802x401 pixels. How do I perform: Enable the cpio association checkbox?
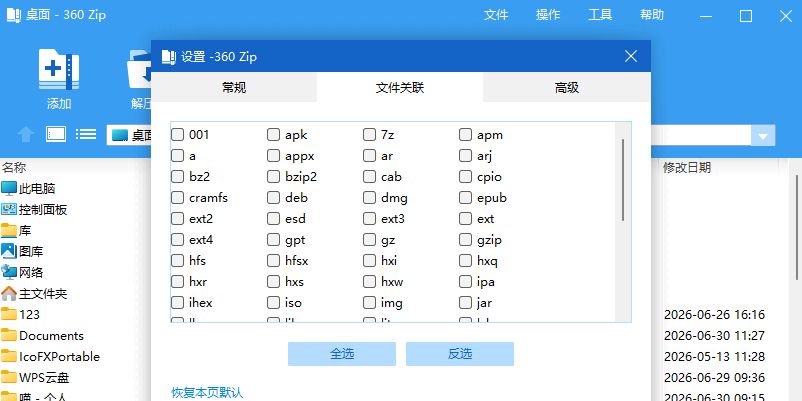[x=465, y=177]
